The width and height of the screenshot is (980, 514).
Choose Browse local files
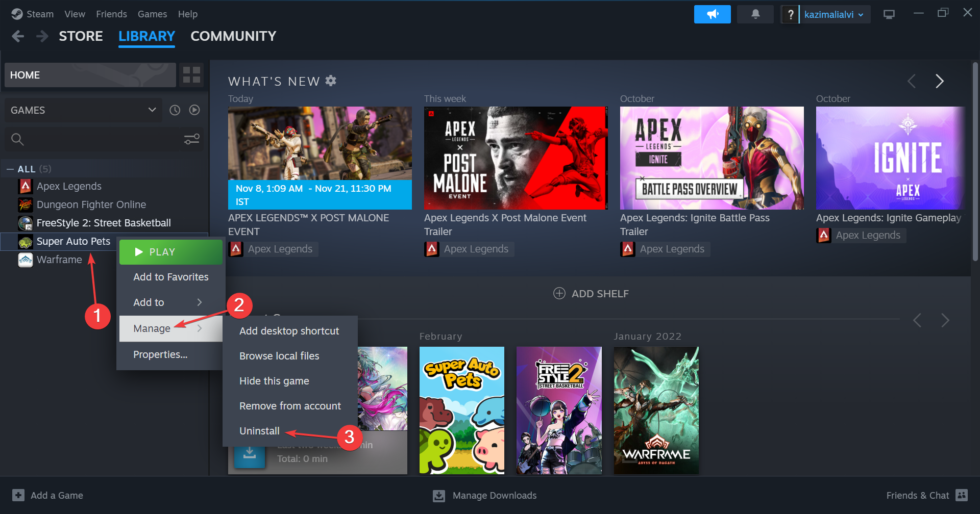coord(289,356)
